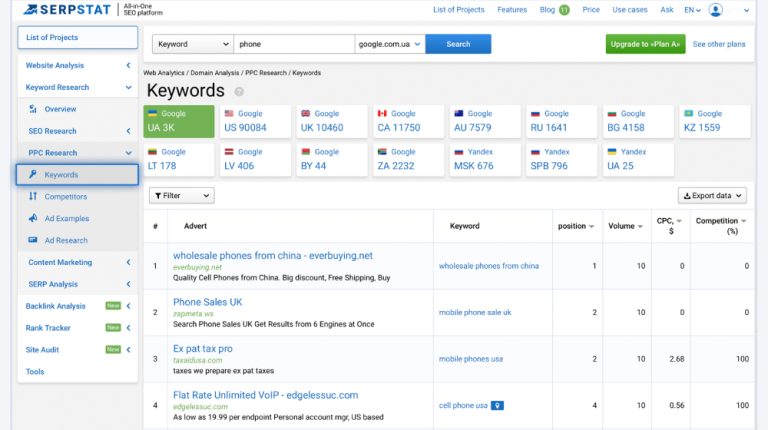Open Features in top navigation
768x430 pixels.
tap(512, 10)
